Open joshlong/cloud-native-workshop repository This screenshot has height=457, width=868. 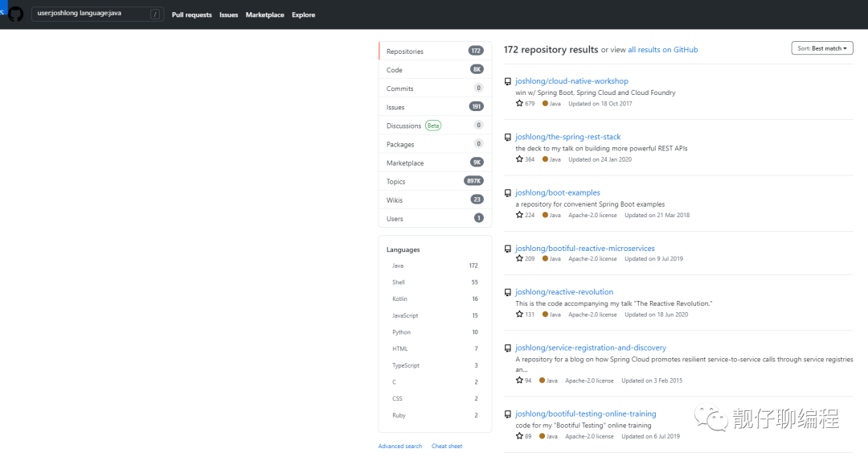[571, 81]
